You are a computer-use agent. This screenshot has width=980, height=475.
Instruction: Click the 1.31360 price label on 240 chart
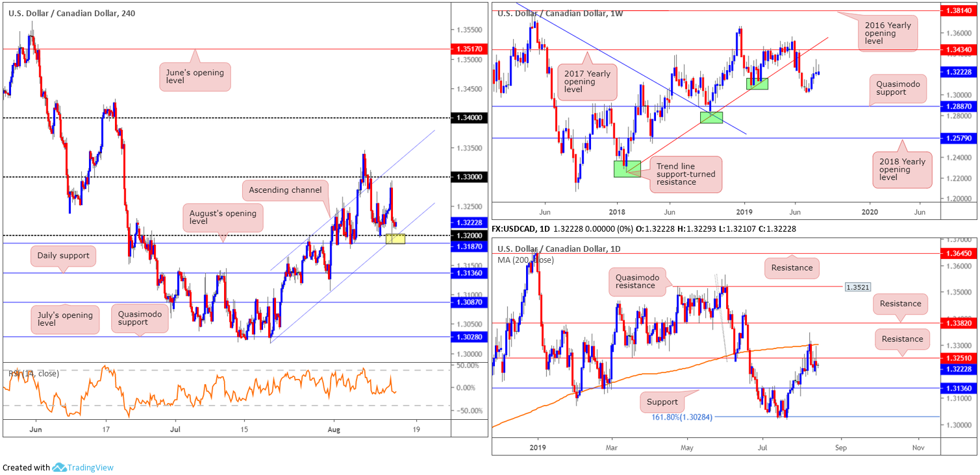point(471,273)
